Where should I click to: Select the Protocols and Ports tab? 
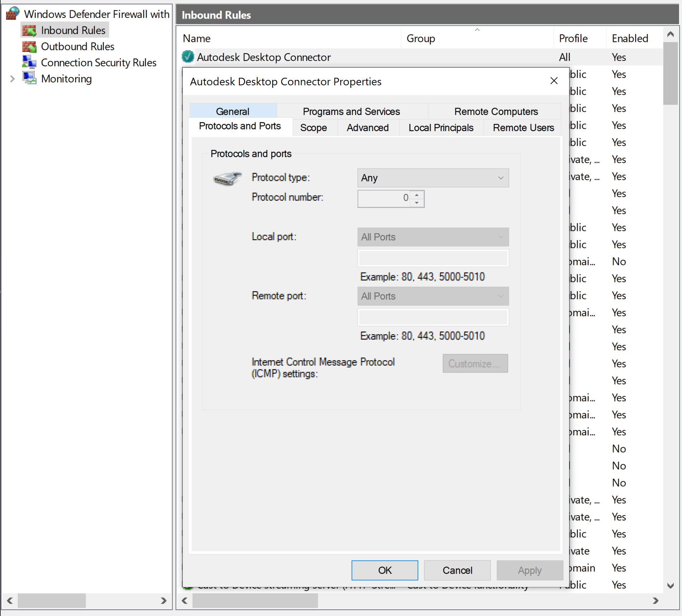(x=240, y=126)
